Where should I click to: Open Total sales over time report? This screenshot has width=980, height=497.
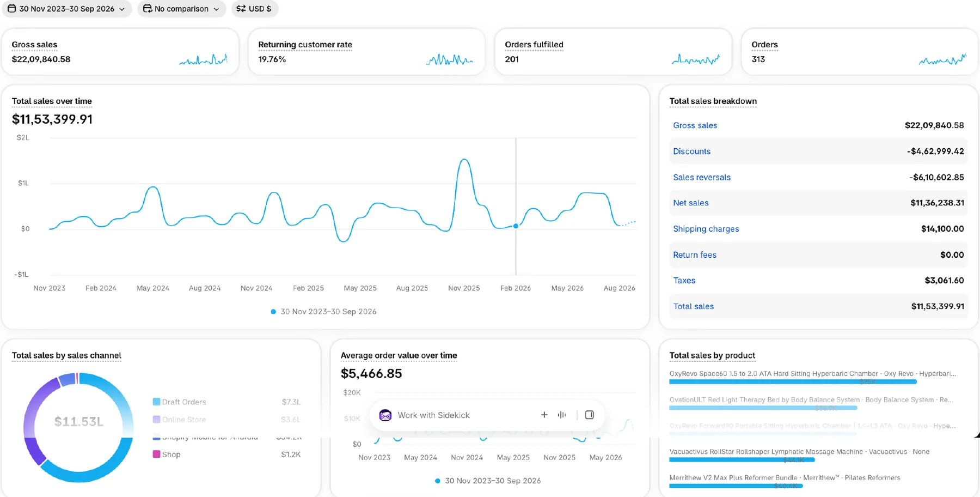pyautogui.click(x=52, y=101)
